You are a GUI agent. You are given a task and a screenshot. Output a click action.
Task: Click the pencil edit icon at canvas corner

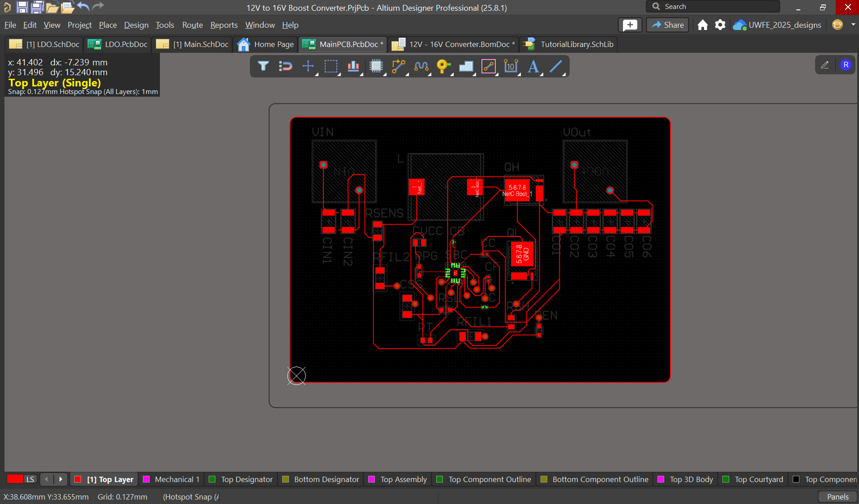pyautogui.click(x=825, y=65)
